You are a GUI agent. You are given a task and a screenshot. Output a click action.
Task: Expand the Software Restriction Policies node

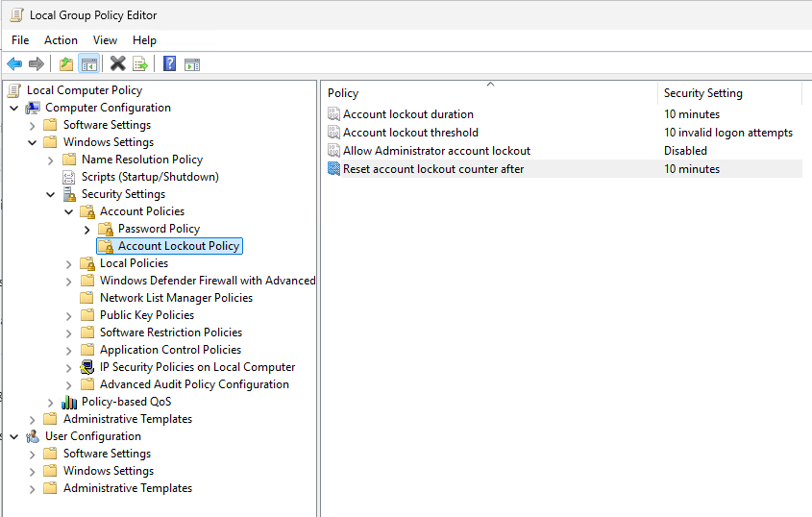point(68,333)
